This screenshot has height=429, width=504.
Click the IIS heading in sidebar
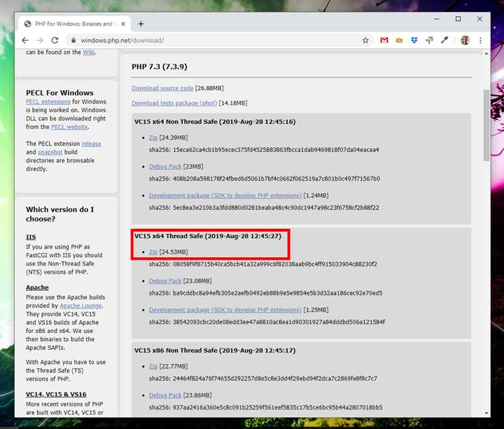click(31, 237)
